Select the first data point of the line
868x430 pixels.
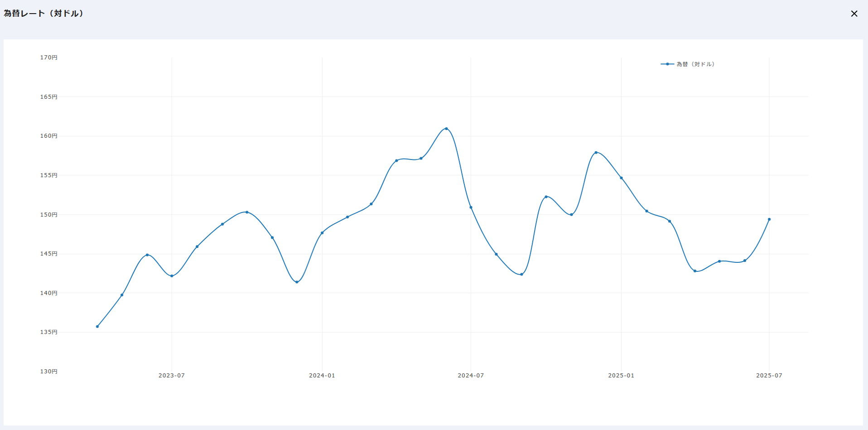coord(97,326)
